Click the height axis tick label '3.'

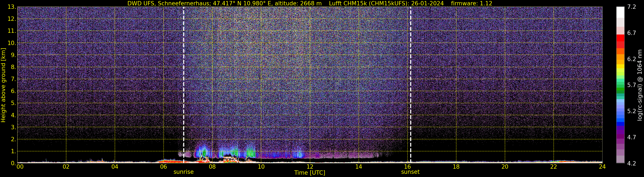[x=13, y=127]
